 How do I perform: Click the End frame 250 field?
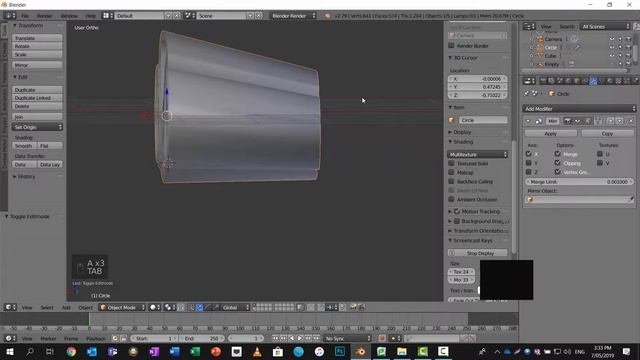[202, 338]
